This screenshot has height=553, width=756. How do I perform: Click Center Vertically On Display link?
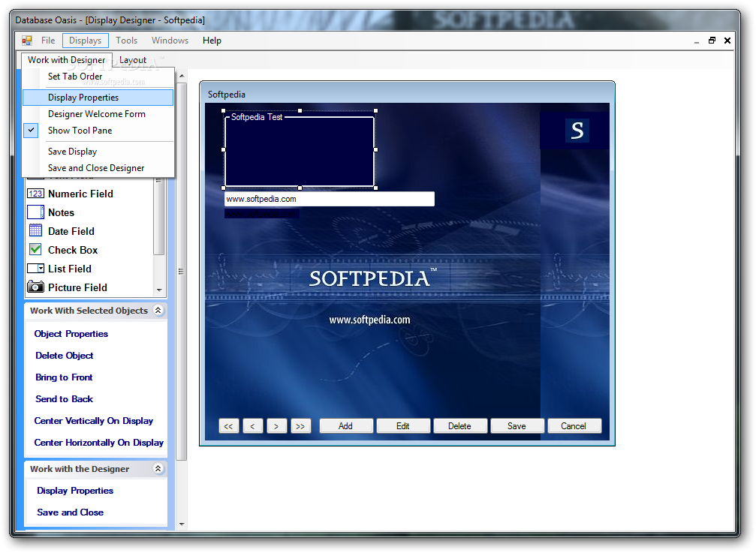94,420
